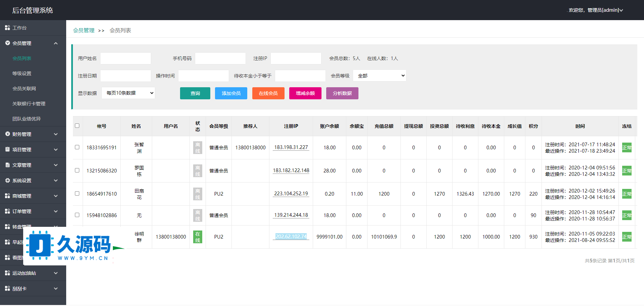Image resolution: width=644 pixels, height=306 pixels.
Task: Open the 每页10条数据 page size dropdown
Action: 128,93
